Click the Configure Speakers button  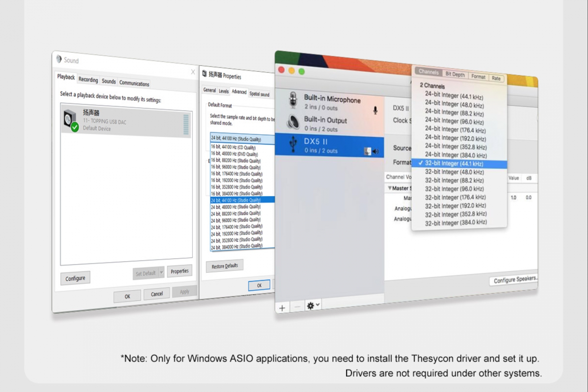click(x=514, y=280)
